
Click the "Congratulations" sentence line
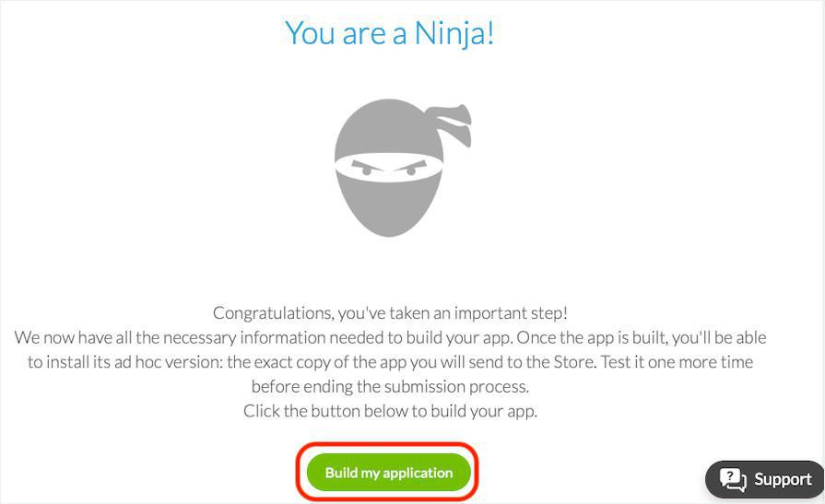coord(390,313)
